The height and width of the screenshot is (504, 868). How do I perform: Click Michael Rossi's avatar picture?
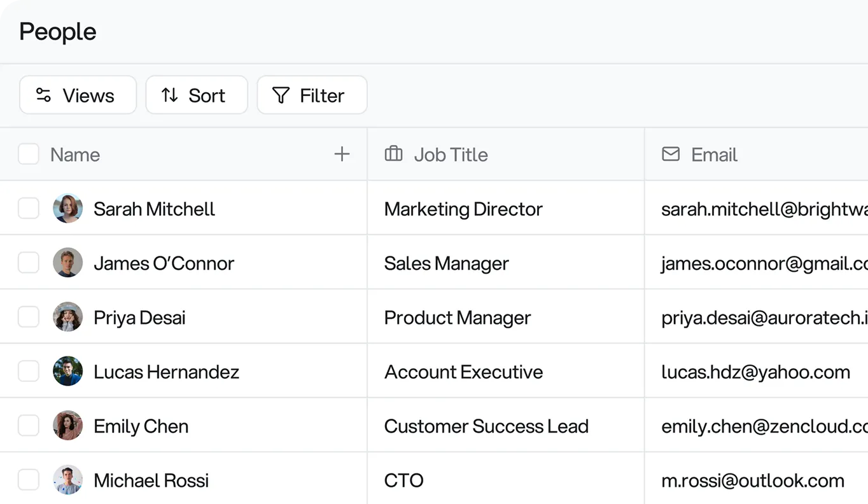click(x=68, y=480)
